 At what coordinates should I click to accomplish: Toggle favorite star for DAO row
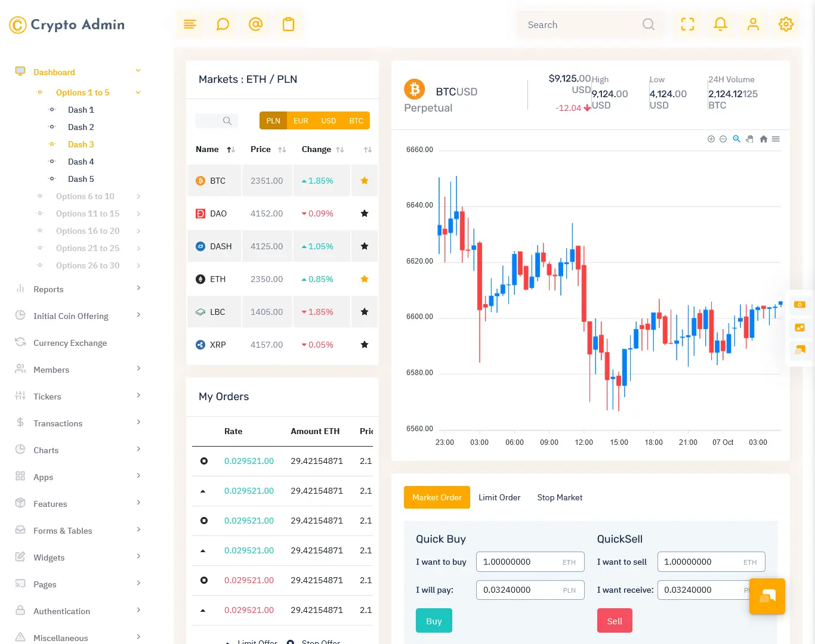click(365, 213)
